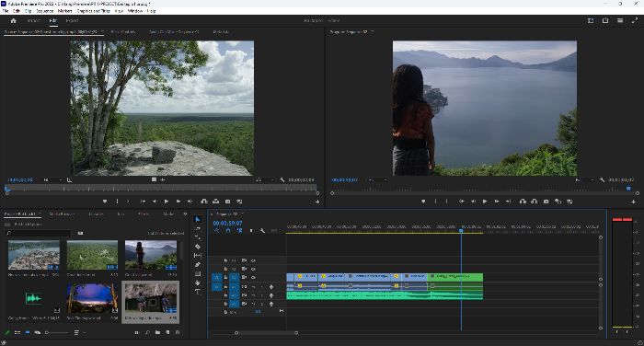The image size is (644, 346).
Task: Open the Import workspace page
Action: pyautogui.click(x=33, y=20)
